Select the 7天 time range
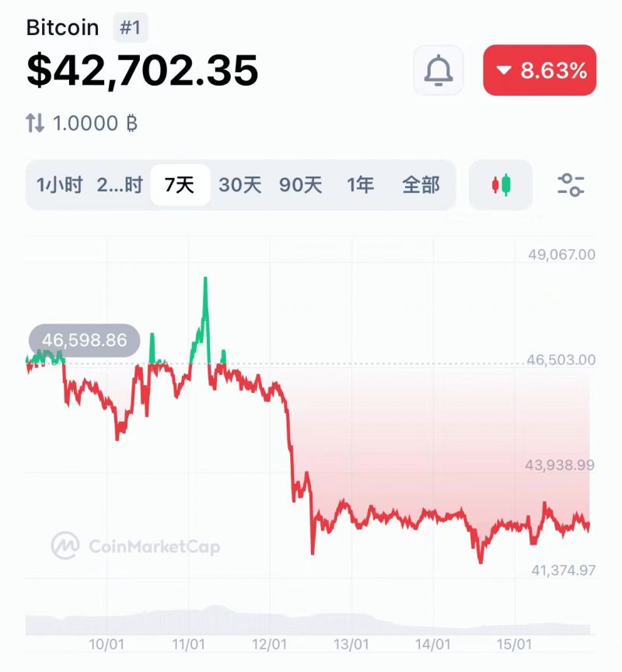The image size is (622, 672). click(x=180, y=185)
